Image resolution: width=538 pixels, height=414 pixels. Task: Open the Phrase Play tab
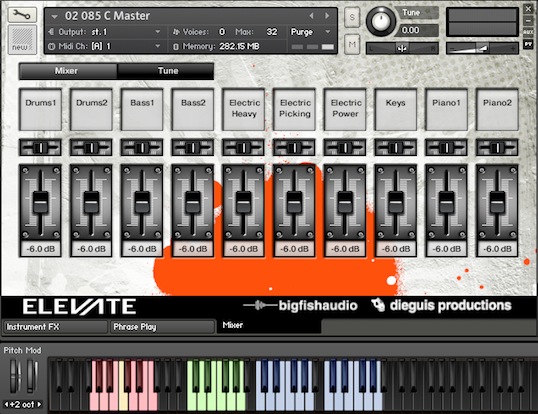(x=163, y=327)
